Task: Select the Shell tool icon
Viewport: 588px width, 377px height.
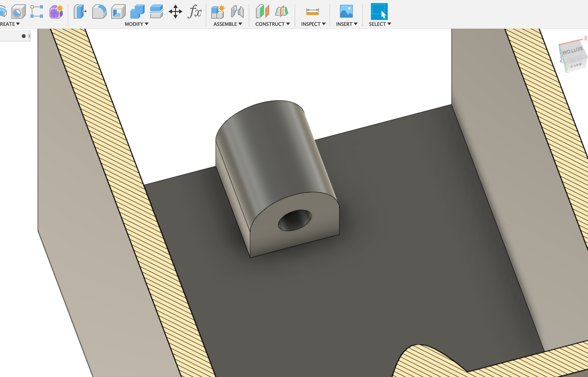Action: [x=118, y=11]
